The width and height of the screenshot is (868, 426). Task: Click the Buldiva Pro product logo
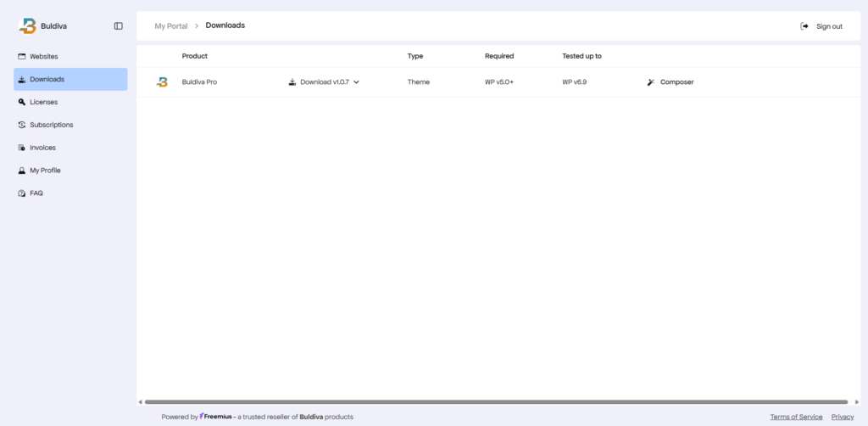click(162, 82)
